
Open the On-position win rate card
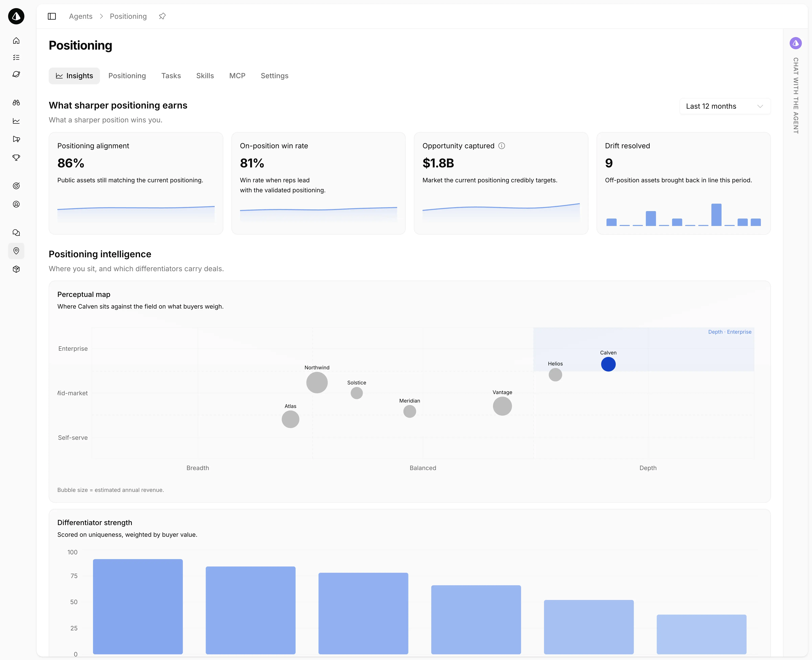click(x=318, y=183)
